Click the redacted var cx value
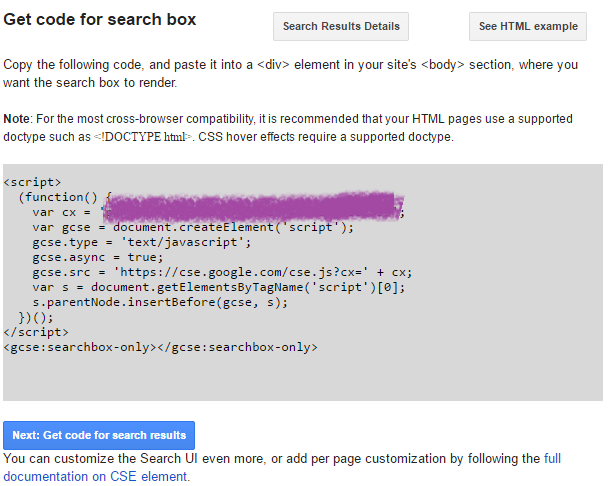 pos(252,208)
